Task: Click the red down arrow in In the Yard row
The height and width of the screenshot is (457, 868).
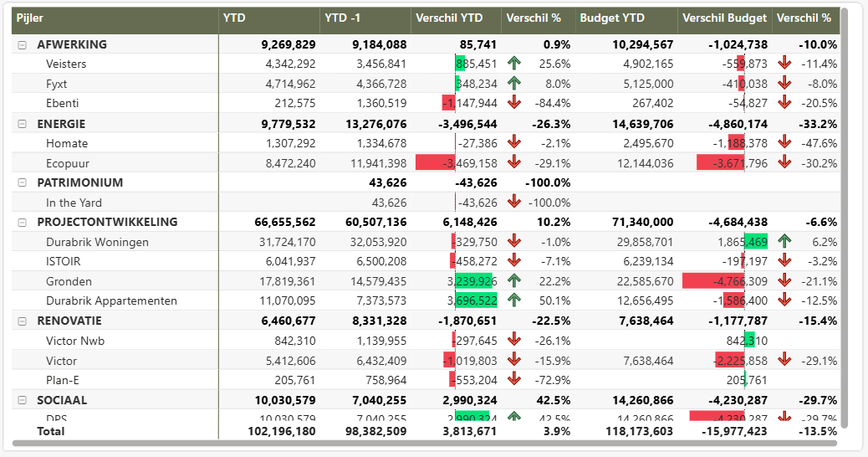Action: tap(513, 203)
